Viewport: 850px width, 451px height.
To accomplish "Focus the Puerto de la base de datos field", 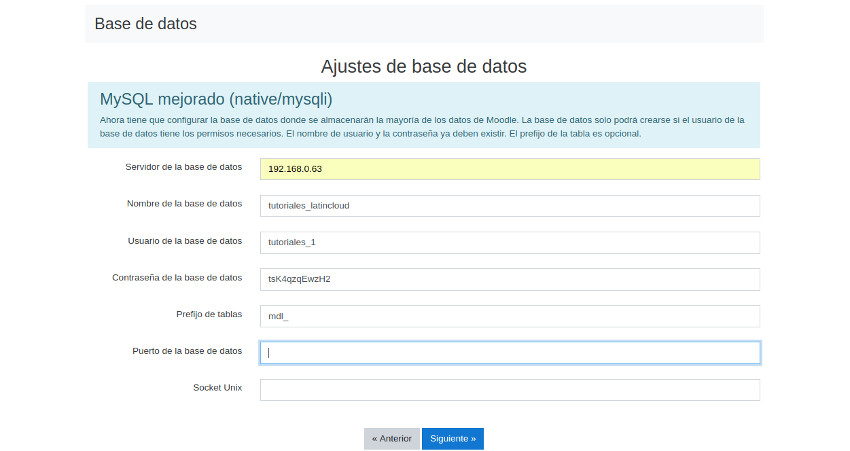I will [x=510, y=353].
